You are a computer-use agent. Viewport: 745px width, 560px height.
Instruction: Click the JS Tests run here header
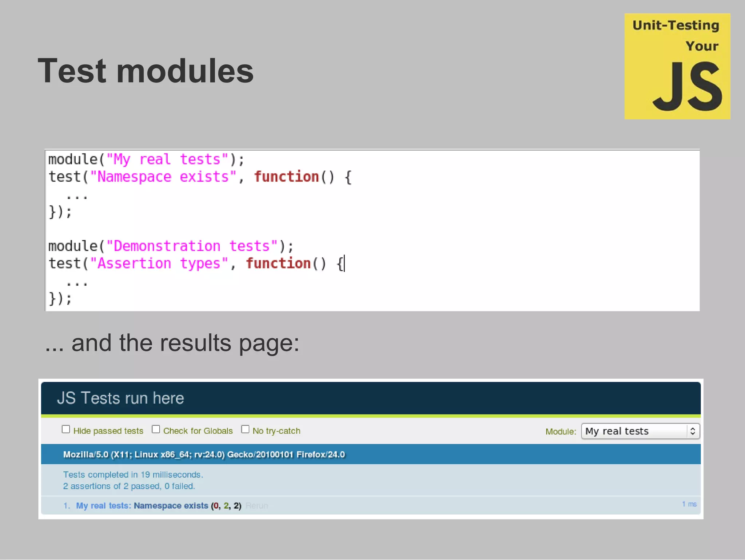pos(120,398)
